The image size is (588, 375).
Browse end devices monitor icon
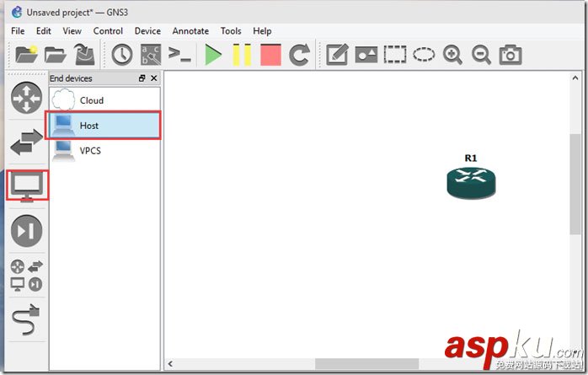27,185
